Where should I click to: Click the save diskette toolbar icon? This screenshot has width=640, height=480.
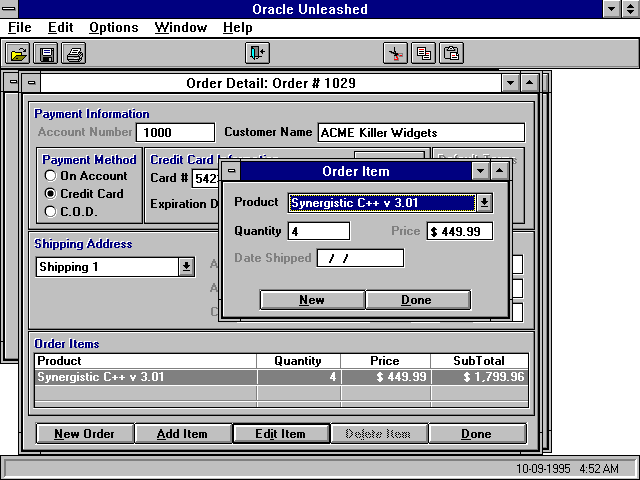click(x=46, y=53)
